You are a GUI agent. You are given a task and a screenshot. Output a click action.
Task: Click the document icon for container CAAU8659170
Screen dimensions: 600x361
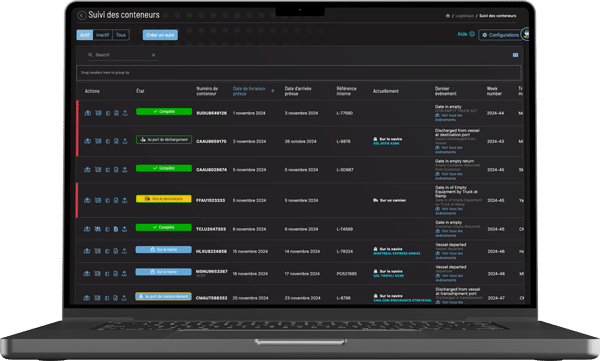(x=116, y=141)
